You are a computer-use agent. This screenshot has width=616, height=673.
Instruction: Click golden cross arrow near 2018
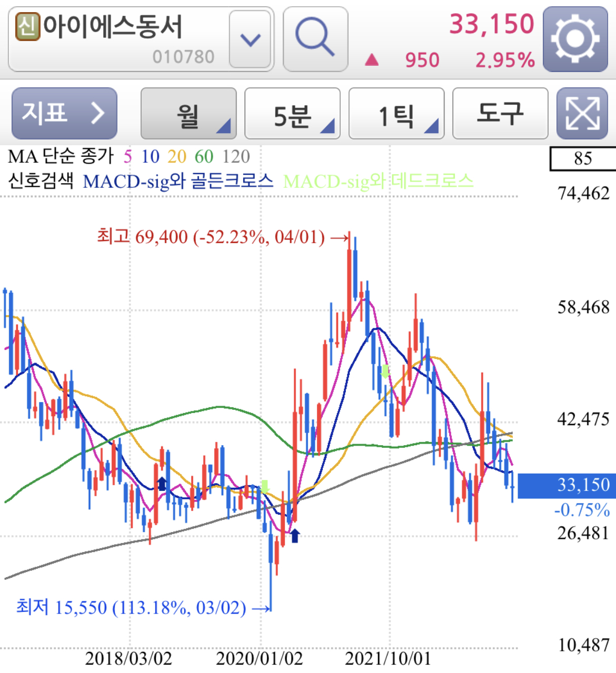(162, 484)
